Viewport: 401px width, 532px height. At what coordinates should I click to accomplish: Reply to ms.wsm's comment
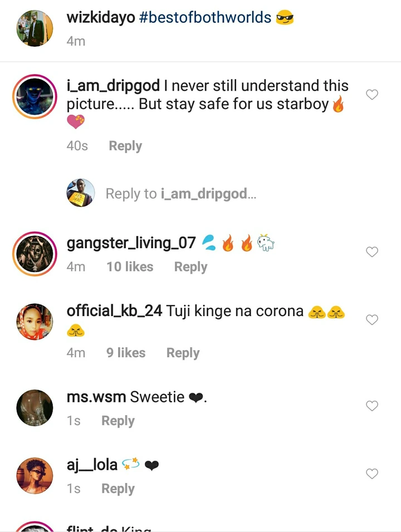click(118, 421)
